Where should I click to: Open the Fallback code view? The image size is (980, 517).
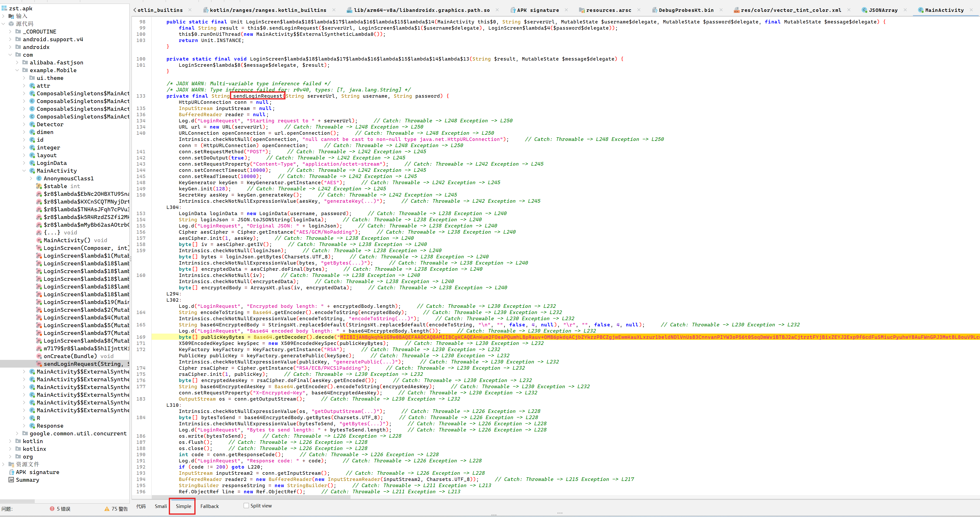209,506
